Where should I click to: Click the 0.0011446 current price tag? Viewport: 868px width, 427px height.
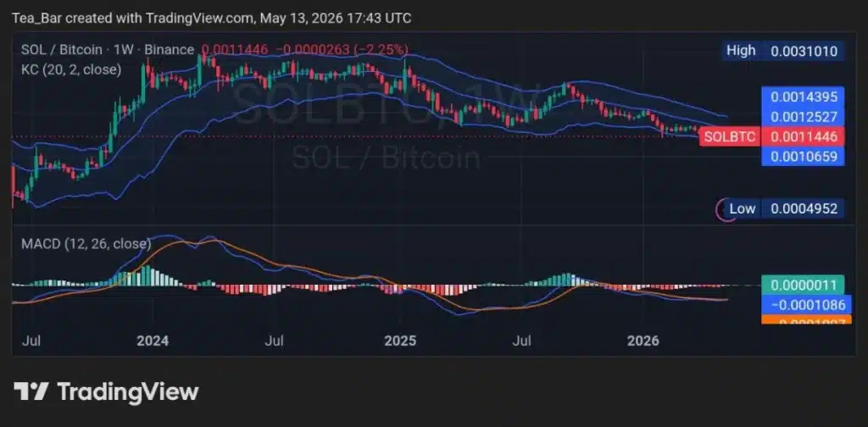point(804,136)
